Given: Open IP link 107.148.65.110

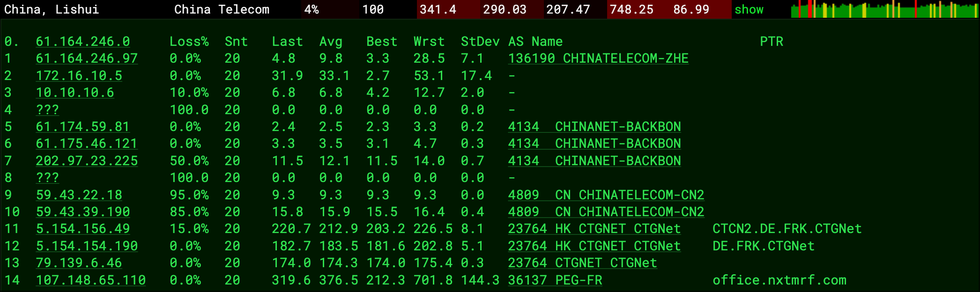Looking at the screenshot, I should point(90,280).
